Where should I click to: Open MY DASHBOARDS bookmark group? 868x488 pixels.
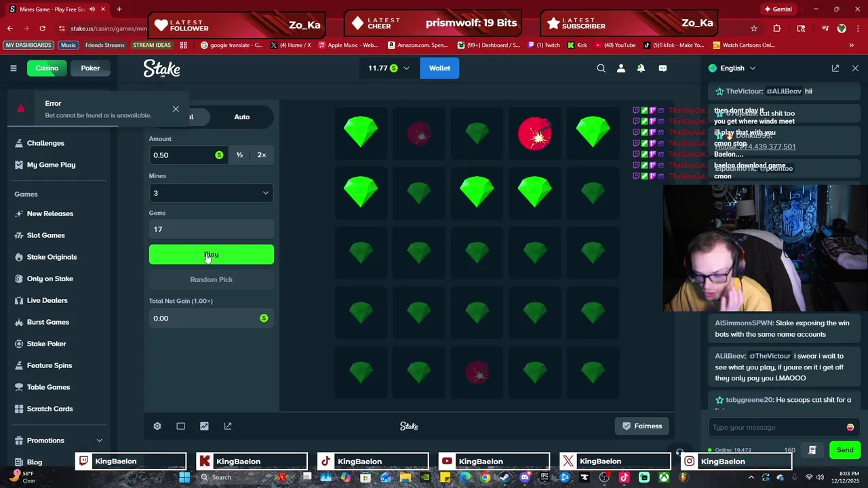[28, 45]
